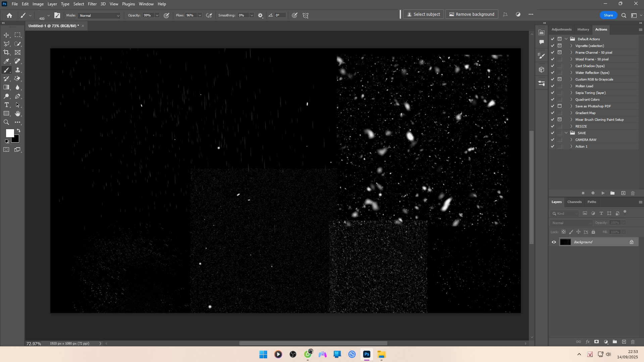Hide the Background layer visibility eye

coord(554,242)
